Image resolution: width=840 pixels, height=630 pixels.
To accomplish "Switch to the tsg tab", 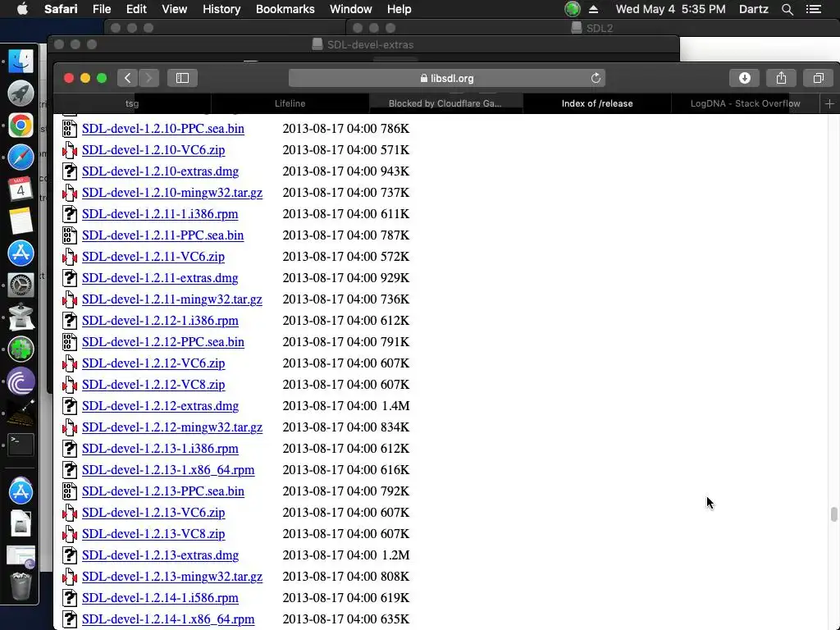I will tap(132, 103).
